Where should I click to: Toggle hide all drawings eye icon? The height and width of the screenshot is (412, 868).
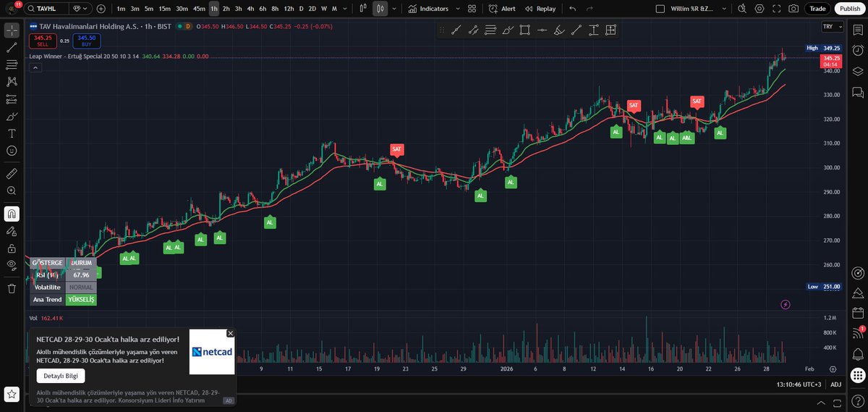tap(12, 265)
